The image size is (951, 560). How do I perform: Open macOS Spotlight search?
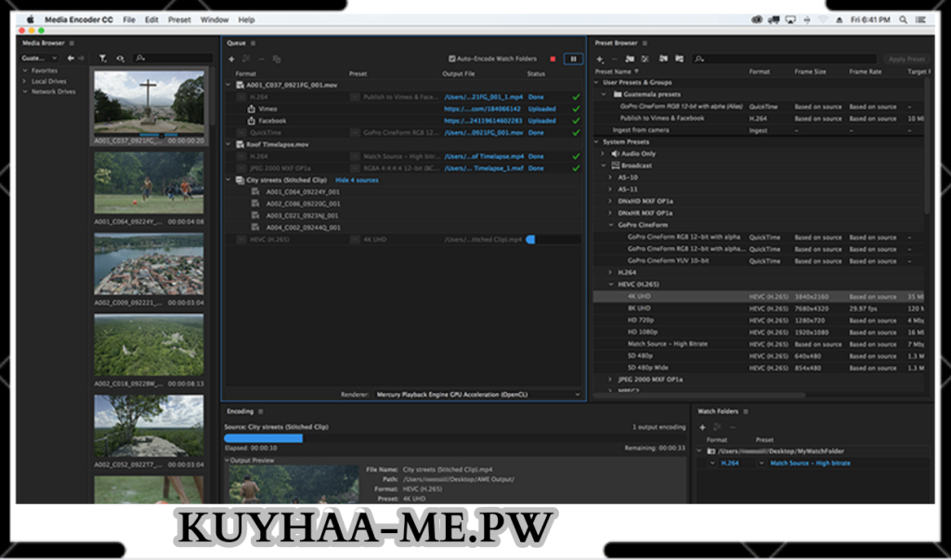tap(903, 20)
